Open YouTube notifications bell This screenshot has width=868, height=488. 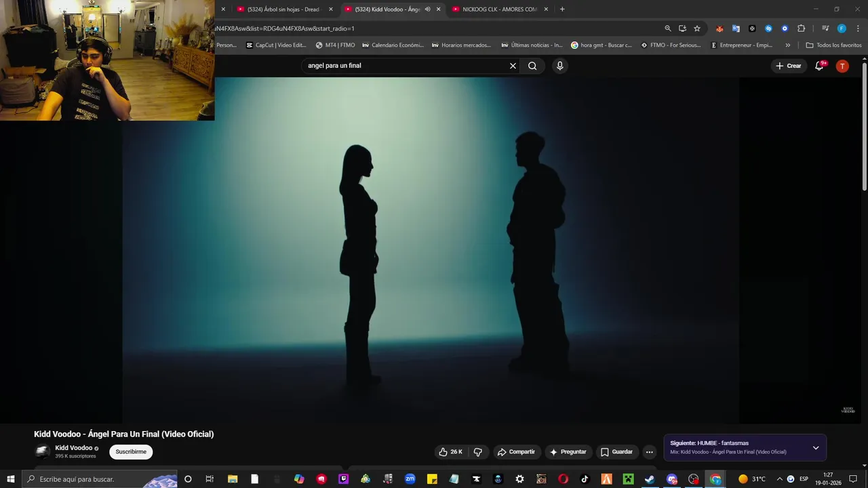tap(819, 66)
